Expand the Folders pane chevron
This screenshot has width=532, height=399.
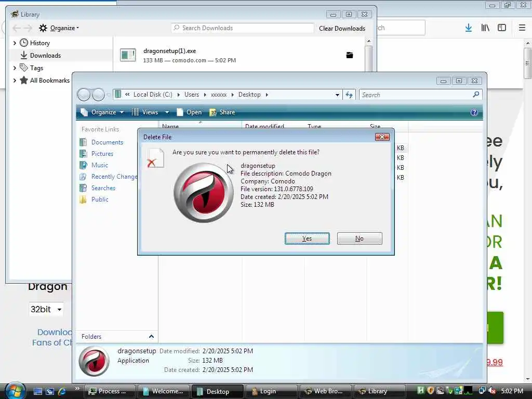tap(151, 337)
